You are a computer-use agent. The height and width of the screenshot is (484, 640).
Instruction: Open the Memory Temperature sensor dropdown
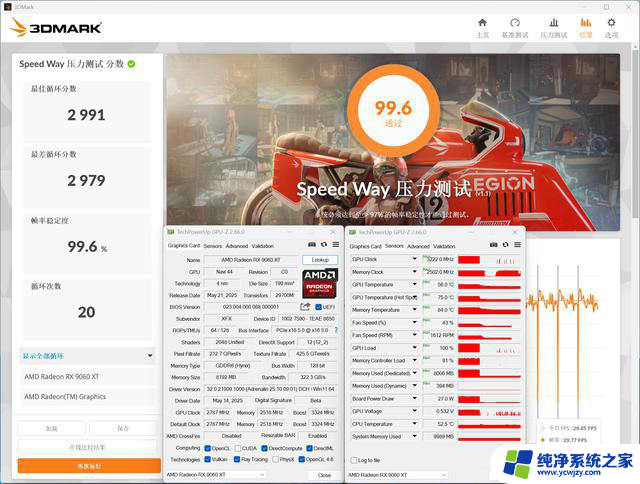[x=414, y=310]
